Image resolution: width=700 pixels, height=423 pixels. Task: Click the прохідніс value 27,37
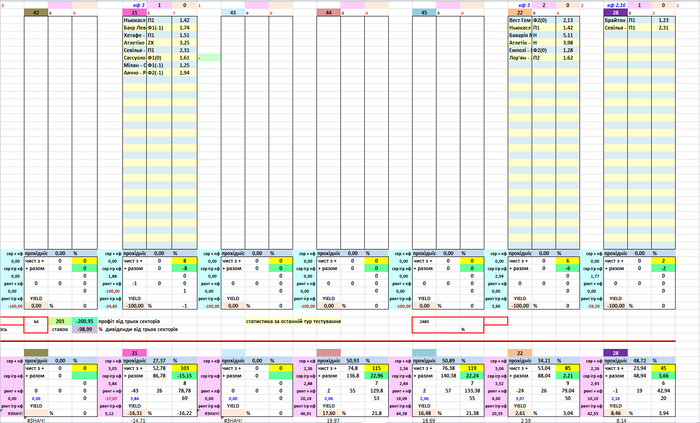pyautogui.click(x=159, y=360)
